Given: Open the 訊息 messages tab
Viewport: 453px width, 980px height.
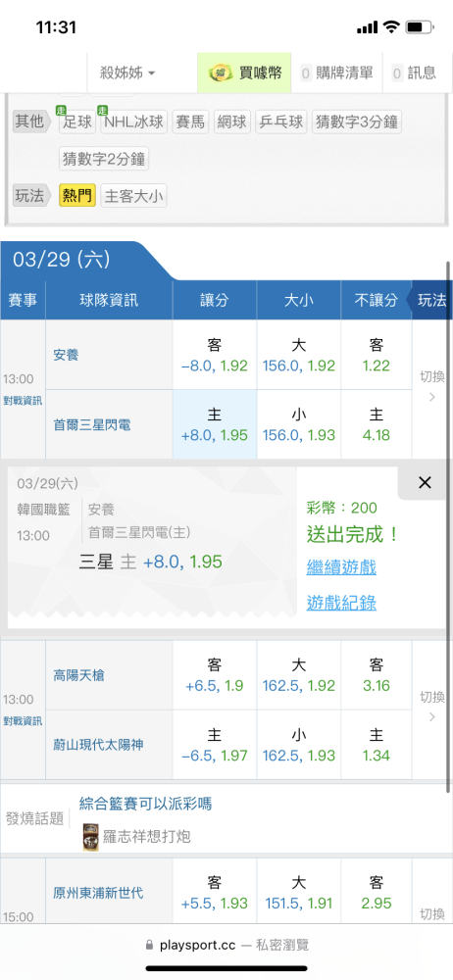Looking at the screenshot, I should (414, 73).
